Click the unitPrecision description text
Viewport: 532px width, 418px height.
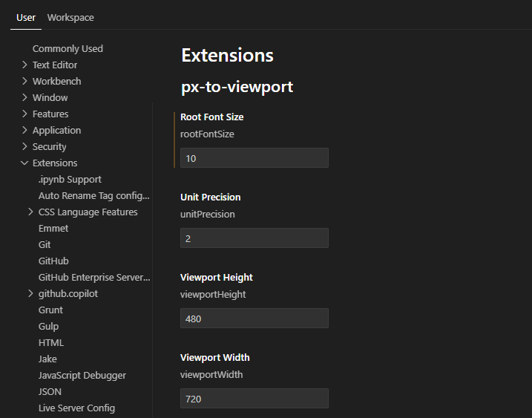pos(207,215)
